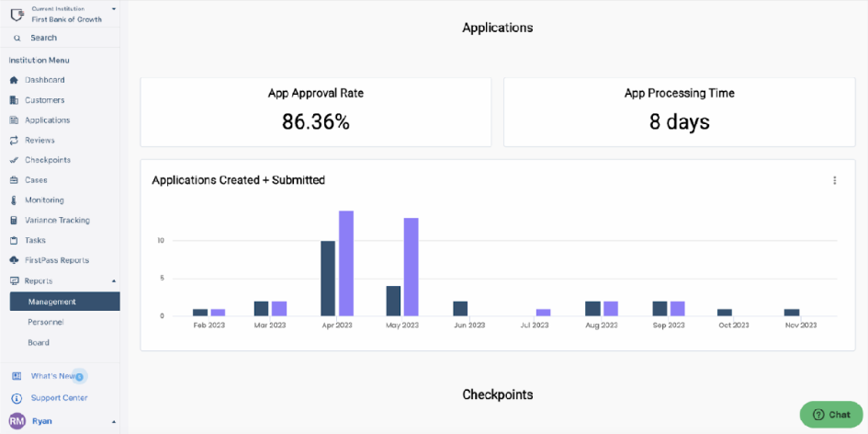Click the Tasks clipboard icon
The height and width of the screenshot is (434, 868).
point(14,240)
